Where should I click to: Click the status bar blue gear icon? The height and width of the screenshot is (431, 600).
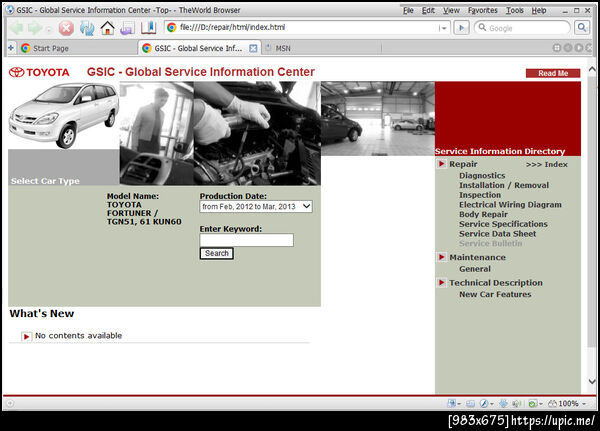[504, 403]
